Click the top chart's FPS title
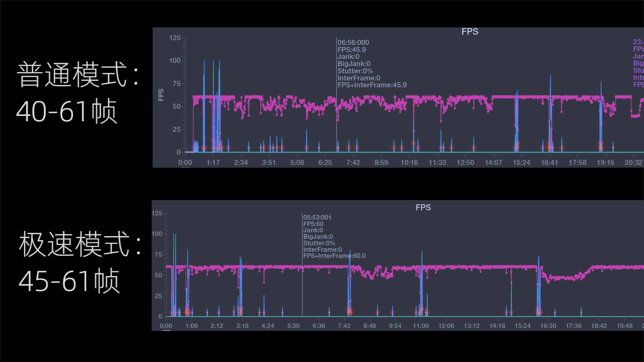 point(470,32)
